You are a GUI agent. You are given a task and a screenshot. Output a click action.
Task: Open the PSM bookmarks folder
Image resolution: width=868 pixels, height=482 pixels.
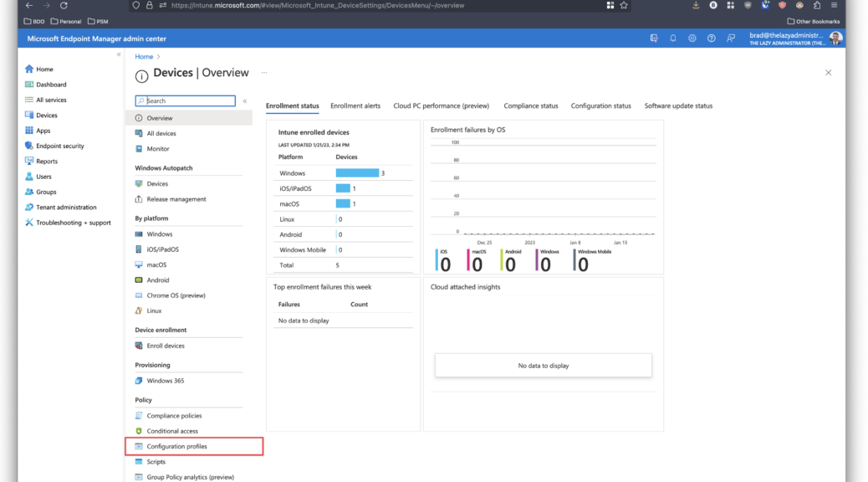98,22
